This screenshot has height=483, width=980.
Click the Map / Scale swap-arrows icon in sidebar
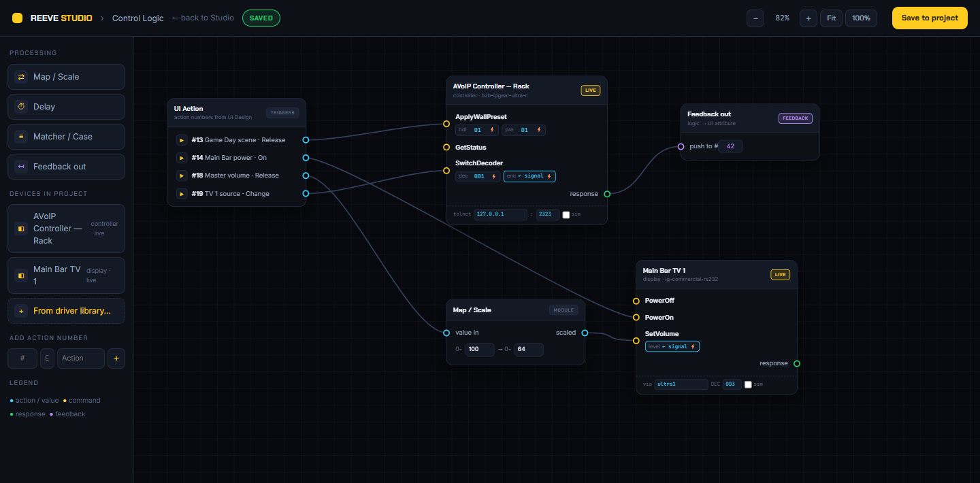[21, 77]
